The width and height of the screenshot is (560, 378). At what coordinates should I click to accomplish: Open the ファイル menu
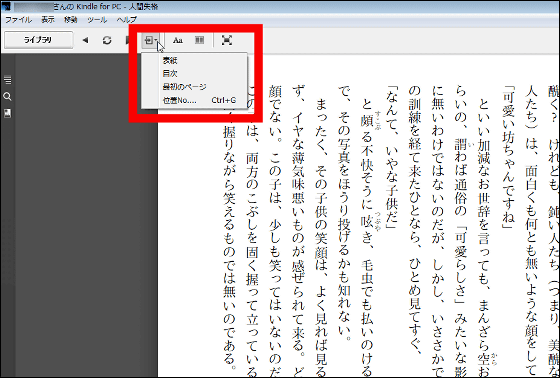(18, 20)
